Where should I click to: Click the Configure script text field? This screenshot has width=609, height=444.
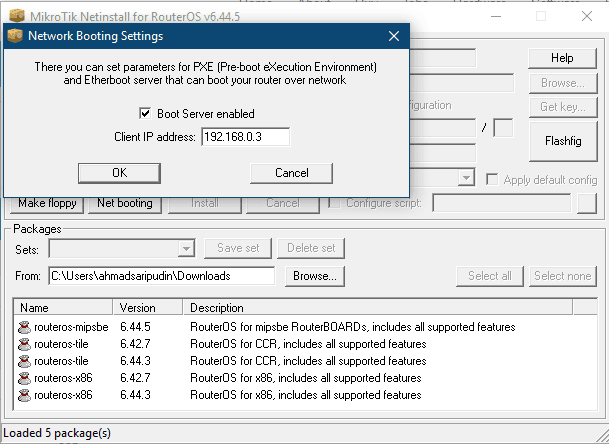pyautogui.click(x=501, y=203)
